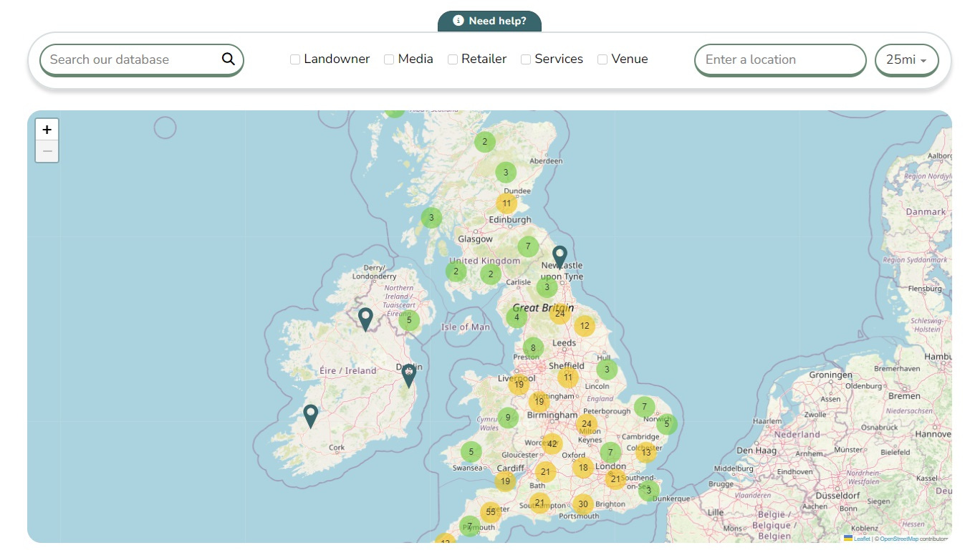The height and width of the screenshot is (558, 980).
Task: Open the 3 cluster near Dunkerque
Action: (x=649, y=491)
